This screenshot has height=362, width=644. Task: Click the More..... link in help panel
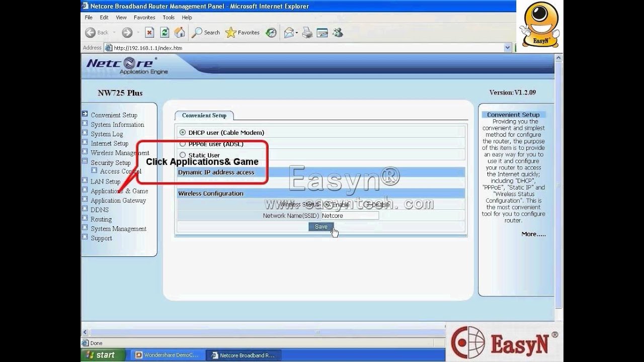click(533, 234)
